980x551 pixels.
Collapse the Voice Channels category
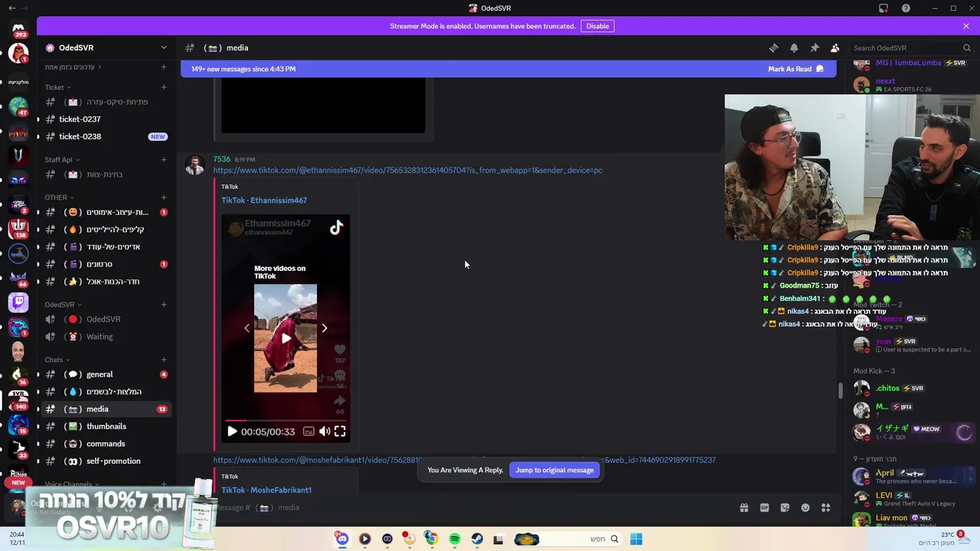click(x=70, y=484)
